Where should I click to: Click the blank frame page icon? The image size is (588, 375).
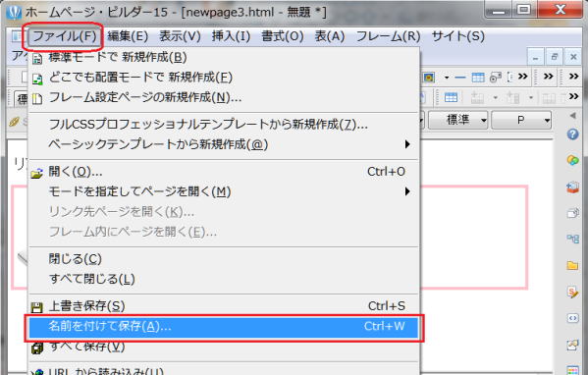pos(37,98)
